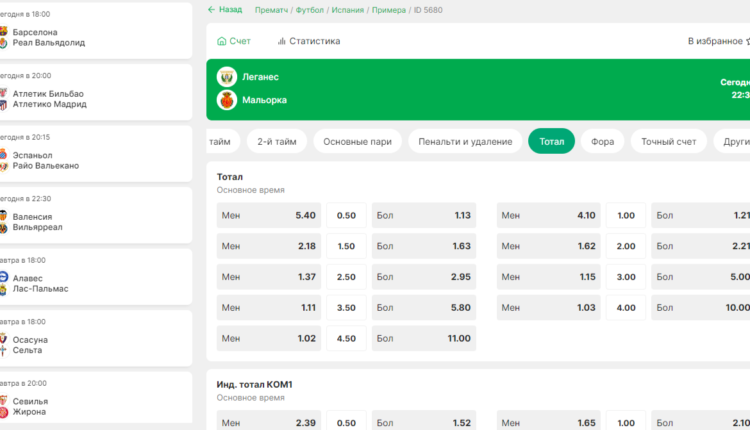Bet Мен 2.18 on total 1.50
Viewport: 750px width, 430px height.
click(x=269, y=246)
